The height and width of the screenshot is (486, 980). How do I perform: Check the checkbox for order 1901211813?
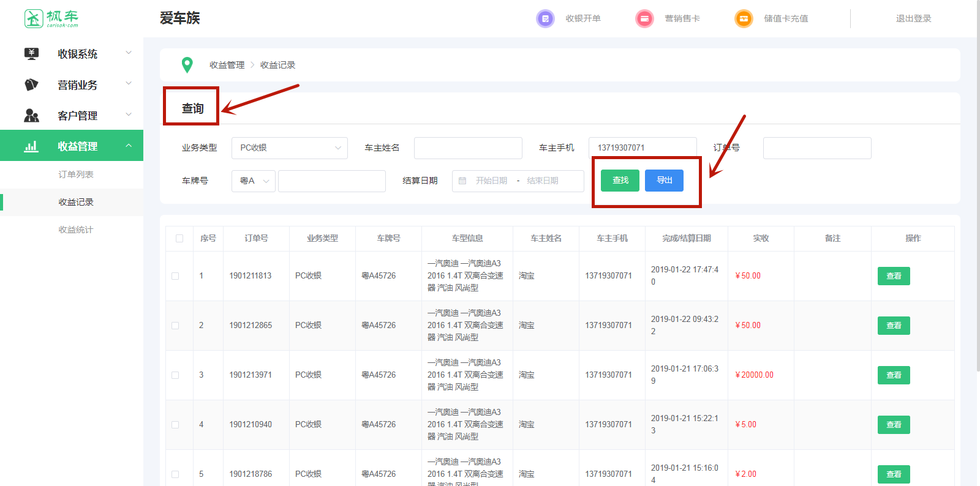pyautogui.click(x=175, y=276)
